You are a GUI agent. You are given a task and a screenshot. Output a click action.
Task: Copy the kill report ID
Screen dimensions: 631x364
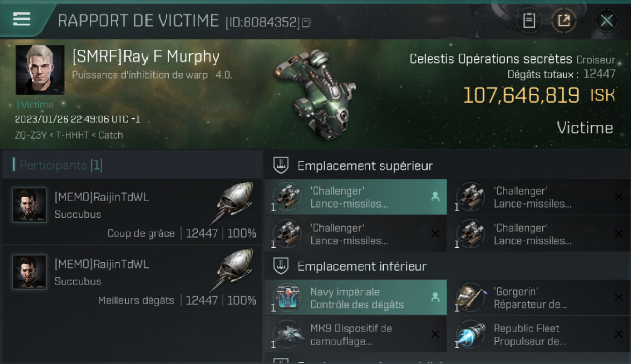coord(306,22)
